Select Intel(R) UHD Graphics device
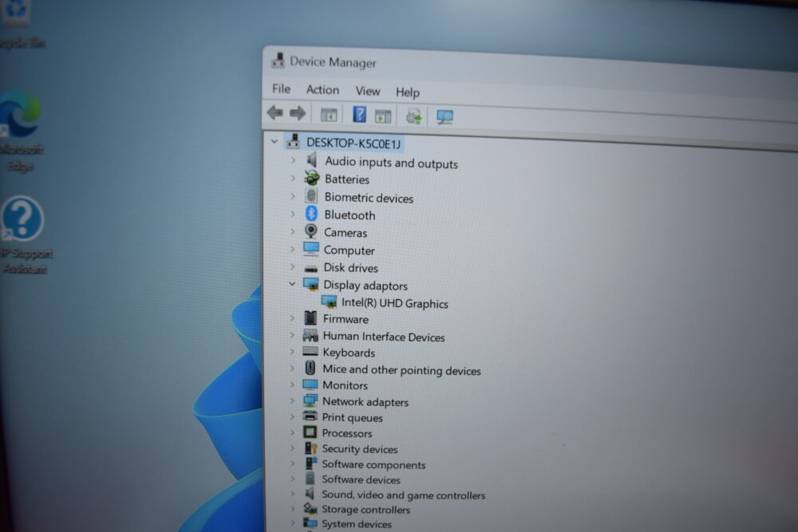The width and height of the screenshot is (798, 532). [x=395, y=303]
